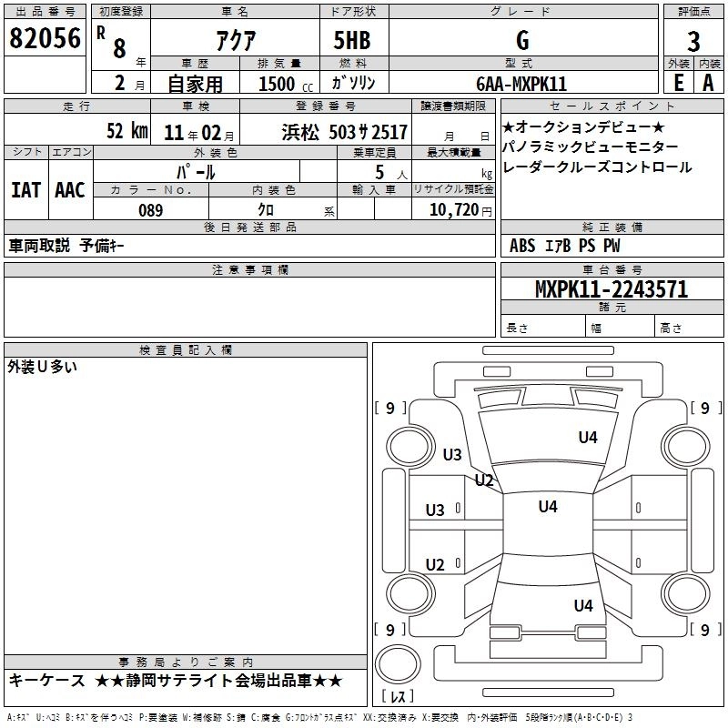Select sales point レーダークルーズコントロール
The image size is (728, 728).
[x=597, y=167]
